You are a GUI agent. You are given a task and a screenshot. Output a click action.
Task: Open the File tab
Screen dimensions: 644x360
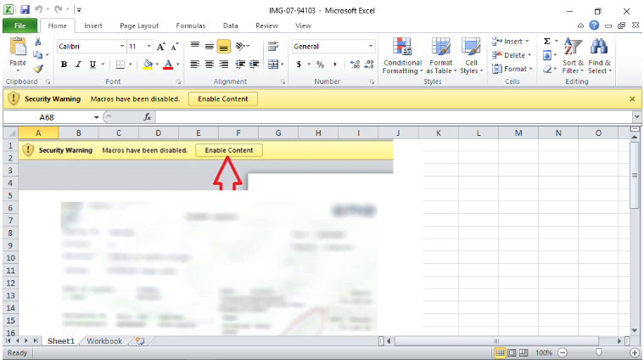coord(20,25)
